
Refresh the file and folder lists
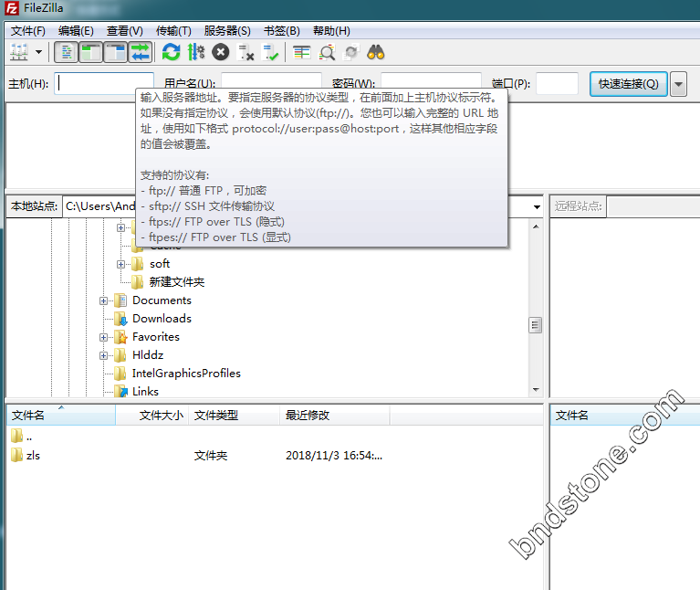(x=171, y=52)
